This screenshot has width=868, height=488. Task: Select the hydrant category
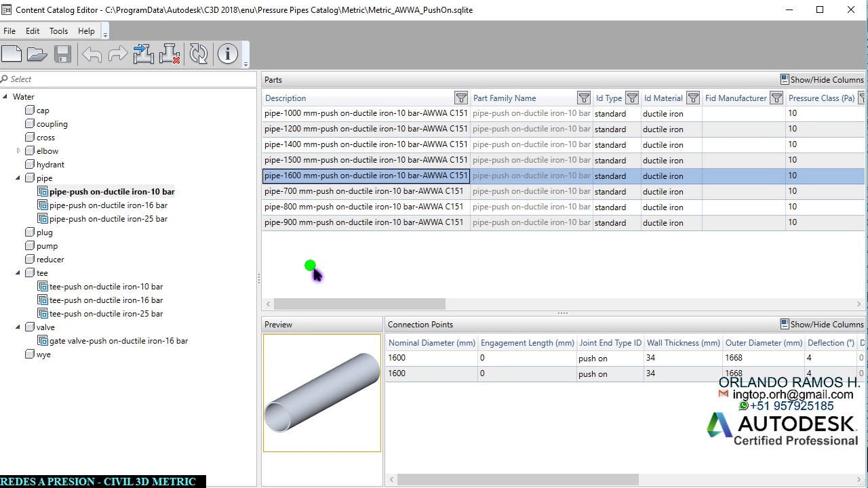(x=50, y=165)
